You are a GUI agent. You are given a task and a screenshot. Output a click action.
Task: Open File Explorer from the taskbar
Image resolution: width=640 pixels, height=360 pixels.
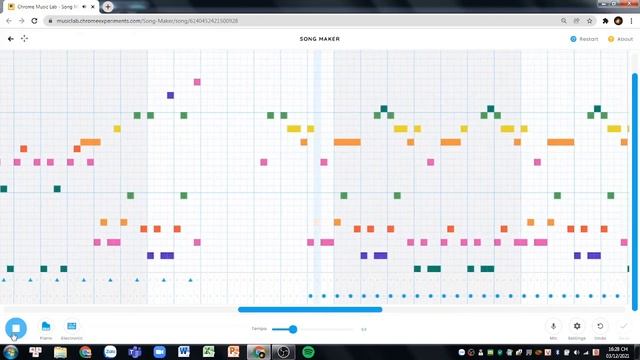(x=60, y=352)
